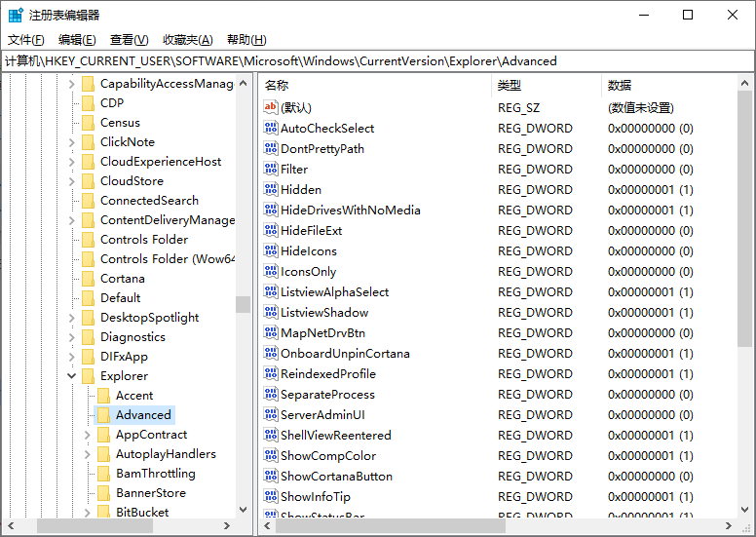
Task: Expand the CloudExperienceHost key
Action: point(72,162)
